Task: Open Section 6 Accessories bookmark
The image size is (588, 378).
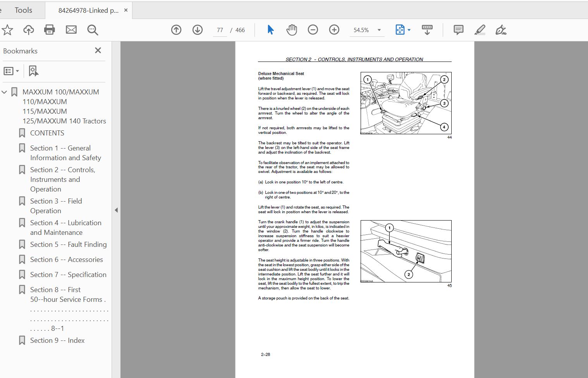Action: coord(67,260)
